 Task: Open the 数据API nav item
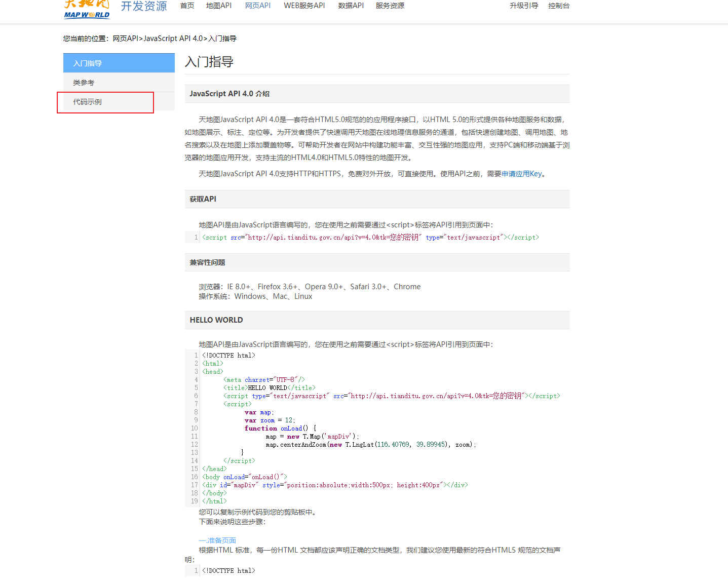(351, 6)
